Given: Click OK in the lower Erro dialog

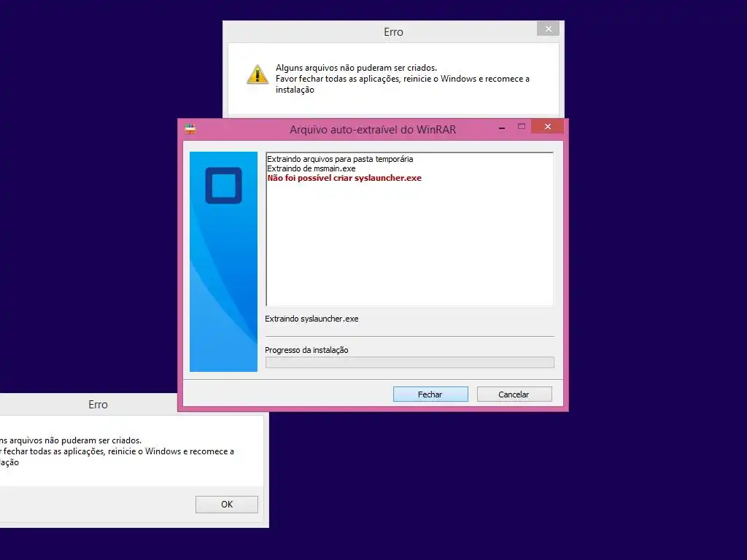Looking at the screenshot, I should 227,505.
